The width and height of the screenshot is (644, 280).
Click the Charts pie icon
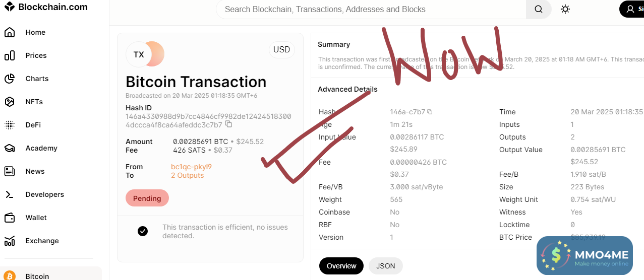[9, 79]
